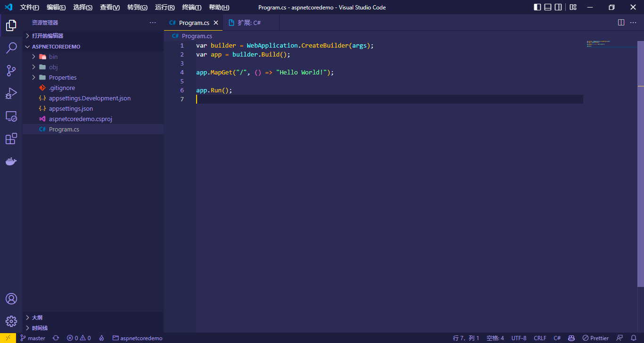Toggle the primary side bar visibility
The image size is (644, 343).
coord(537,7)
